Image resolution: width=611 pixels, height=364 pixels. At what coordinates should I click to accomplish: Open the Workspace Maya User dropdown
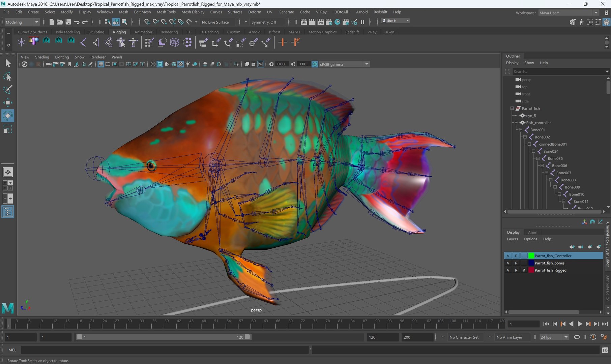click(x=569, y=13)
